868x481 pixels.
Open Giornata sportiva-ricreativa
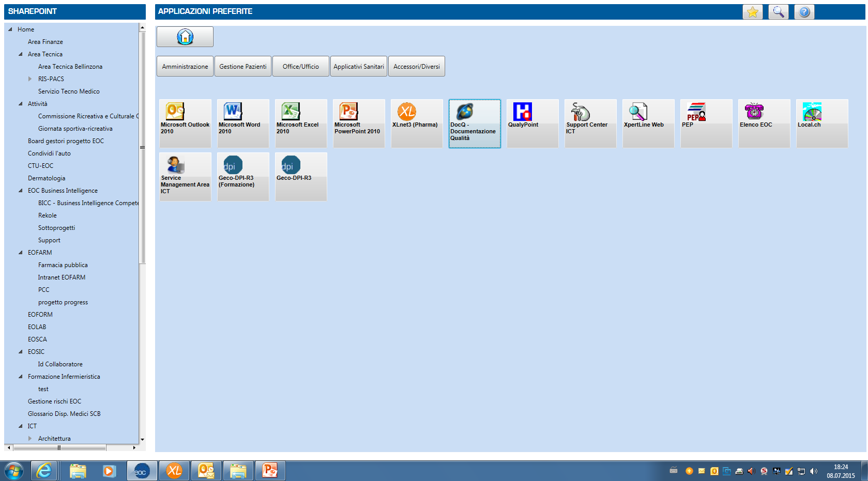pos(75,129)
